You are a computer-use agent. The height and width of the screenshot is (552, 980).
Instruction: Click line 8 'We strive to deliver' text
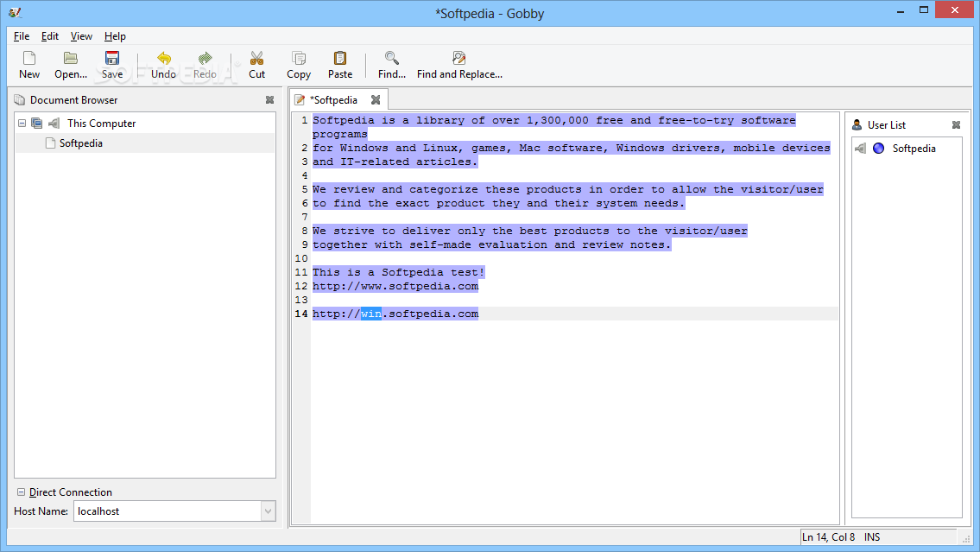click(x=530, y=231)
